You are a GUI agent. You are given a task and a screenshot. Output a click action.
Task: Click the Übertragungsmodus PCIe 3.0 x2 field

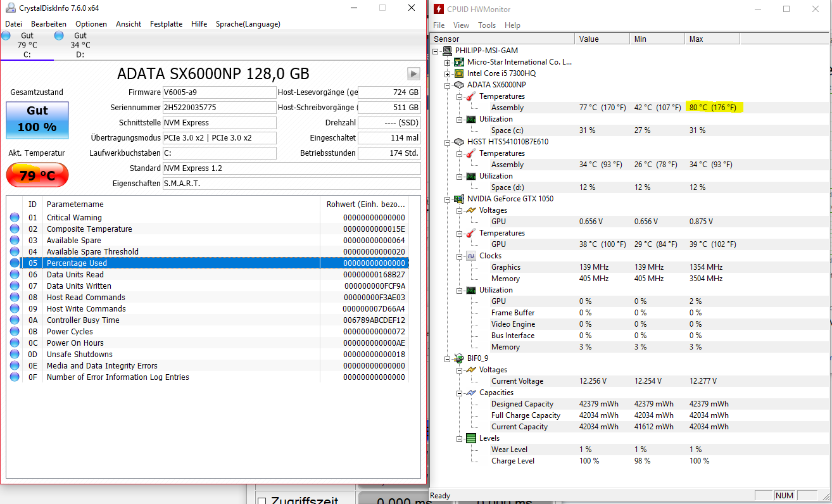point(219,138)
